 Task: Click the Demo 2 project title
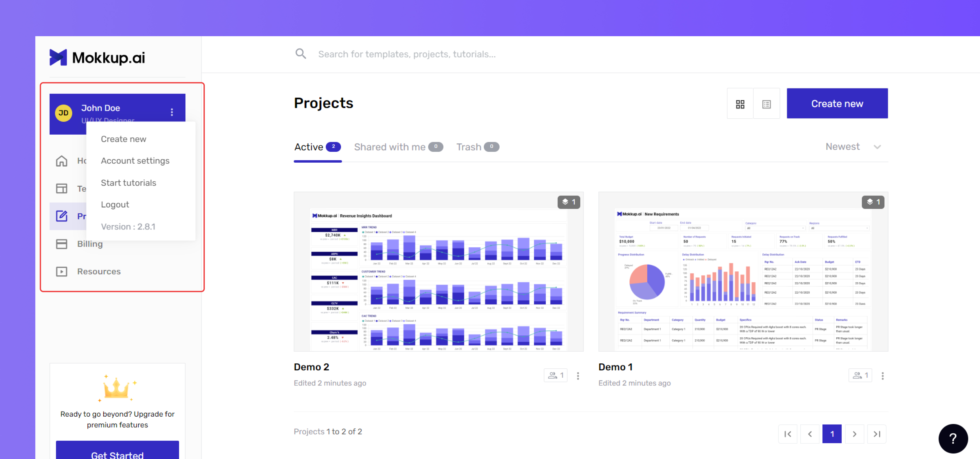[311, 367]
